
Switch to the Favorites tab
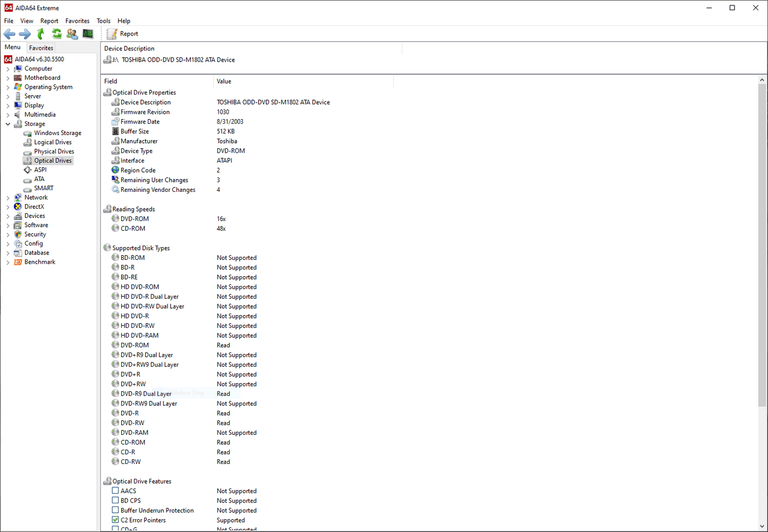[x=41, y=48]
